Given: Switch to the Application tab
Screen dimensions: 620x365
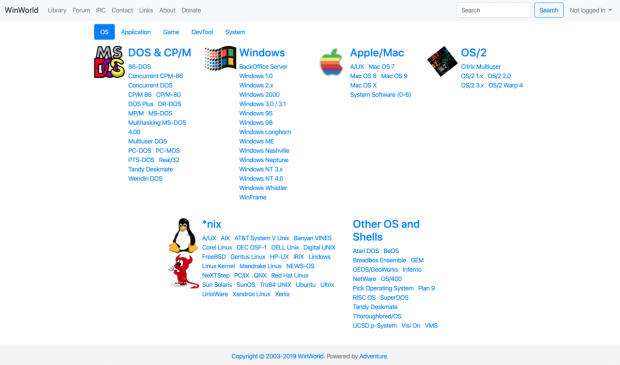Looking at the screenshot, I should click(x=136, y=32).
